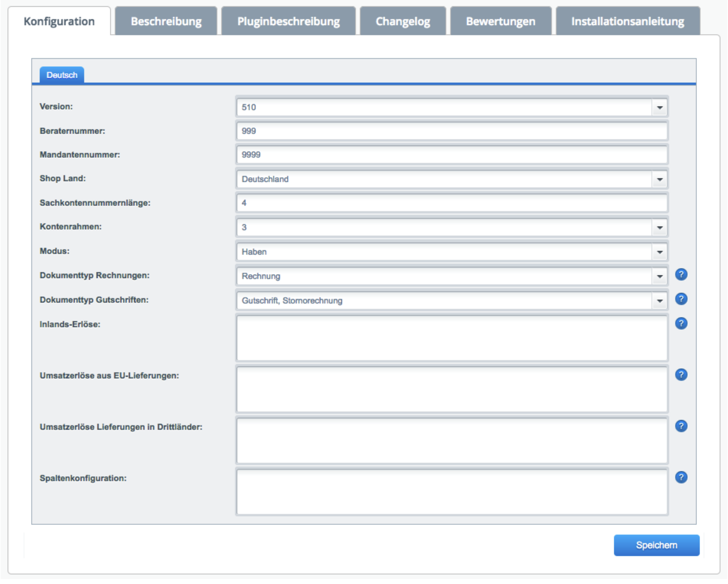Image resolution: width=728 pixels, height=584 pixels.
Task: Go to the Installationsanleitung tab
Action: click(628, 21)
